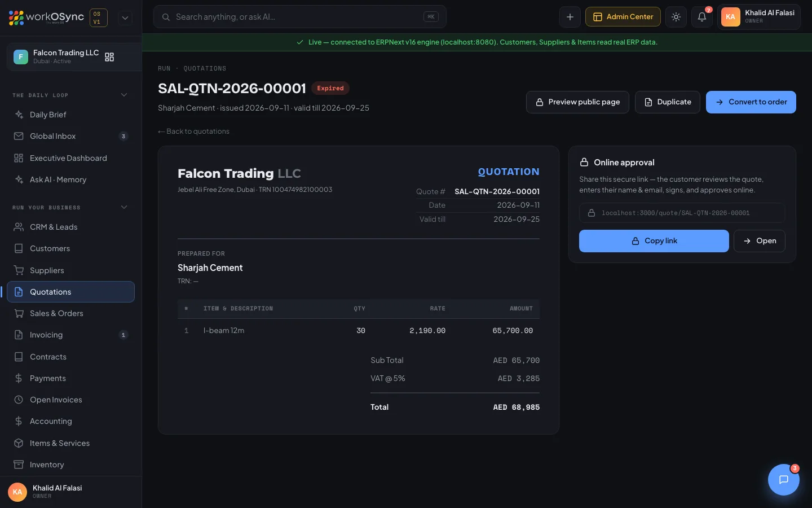Screen dimensions: 812x508
Task: Click the Open Invoices clock icon
Action: pyautogui.click(x=19, y=400)
